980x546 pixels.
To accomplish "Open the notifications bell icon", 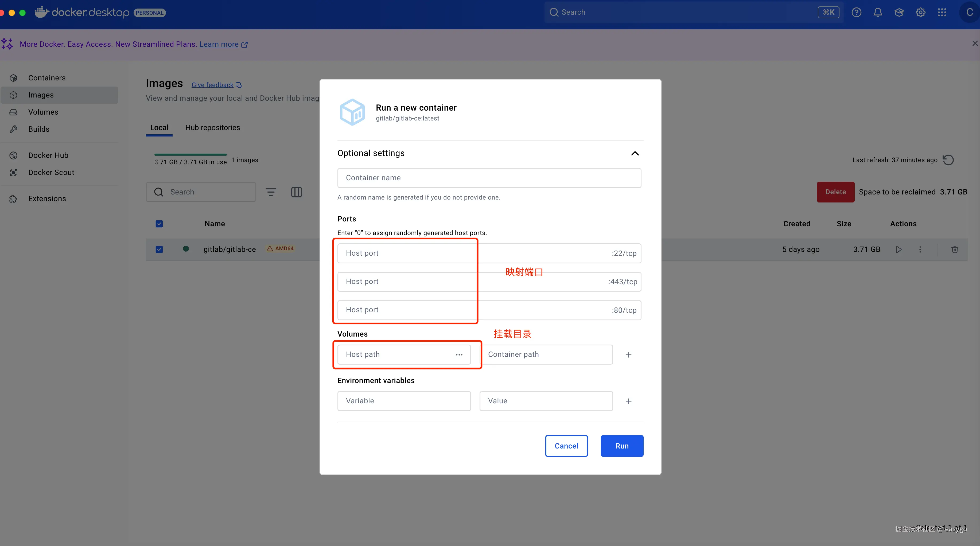I will [x=878, y=12].
